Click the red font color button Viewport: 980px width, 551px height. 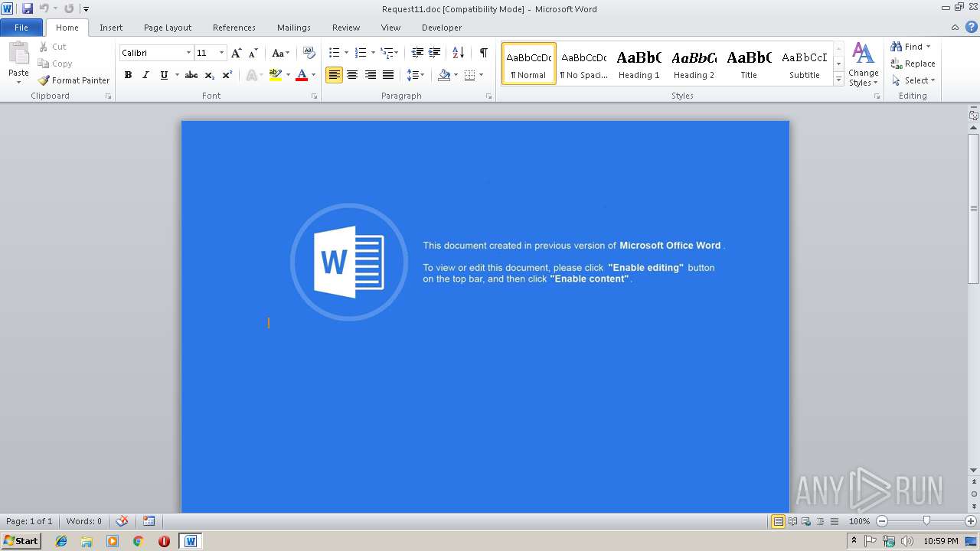click(302, 75)
